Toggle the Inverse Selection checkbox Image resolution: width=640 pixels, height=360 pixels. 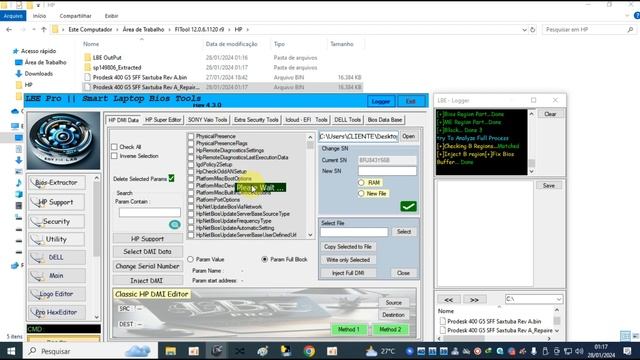115,156
